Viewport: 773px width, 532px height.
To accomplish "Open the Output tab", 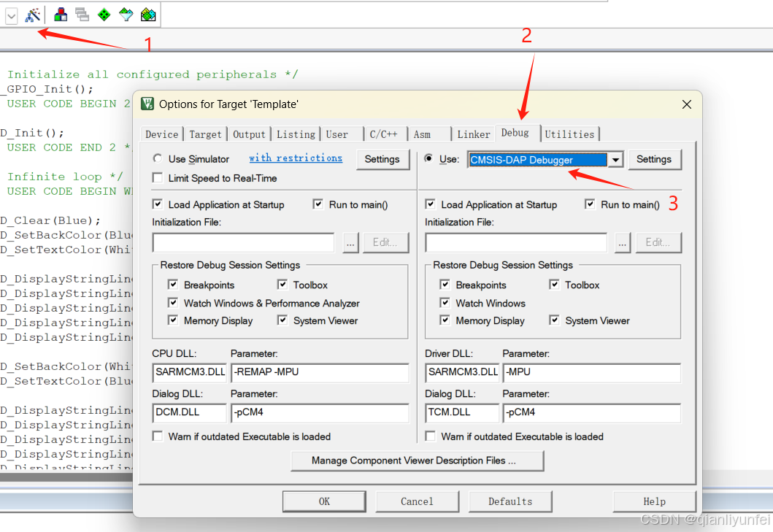I will point(249,134).
